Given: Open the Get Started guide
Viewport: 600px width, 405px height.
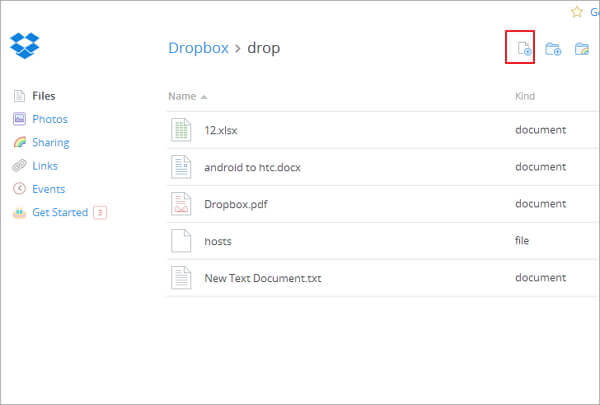Looking at the screenshot, I should pyautogui.click(x=60, y=212).
